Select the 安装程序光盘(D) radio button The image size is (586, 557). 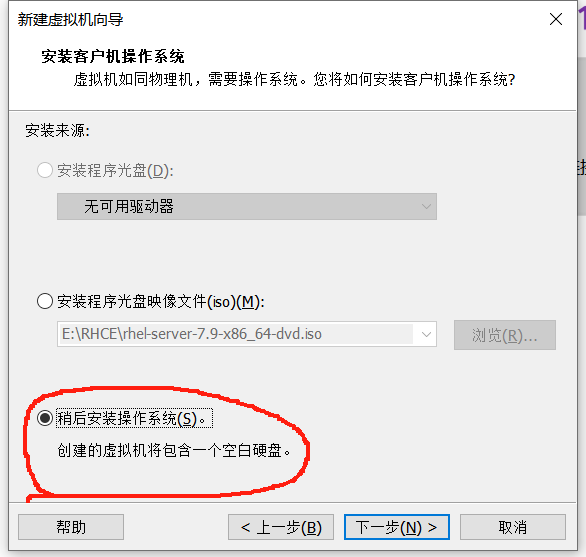(x=45, y=170)
